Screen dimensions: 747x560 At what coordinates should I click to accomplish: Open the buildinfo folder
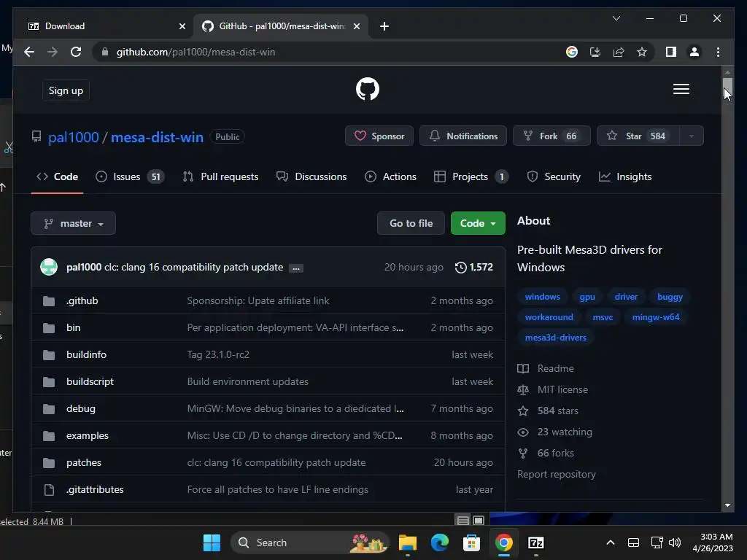point(86,355)
